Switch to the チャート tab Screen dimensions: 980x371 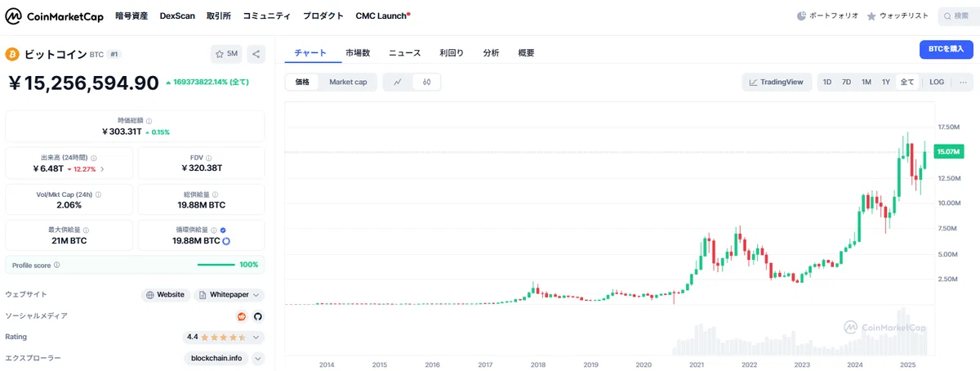click(x=311, y=52)
